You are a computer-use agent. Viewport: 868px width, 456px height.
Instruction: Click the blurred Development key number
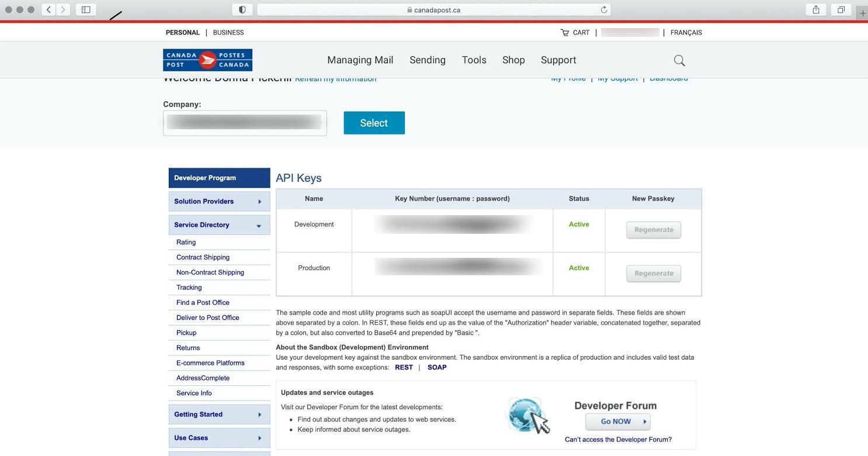(x=454, y=224)
